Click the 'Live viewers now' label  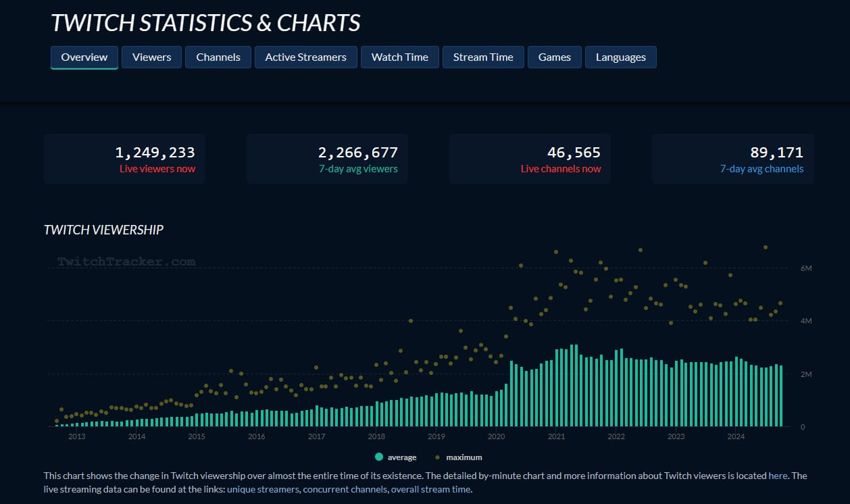click(157, 169)
